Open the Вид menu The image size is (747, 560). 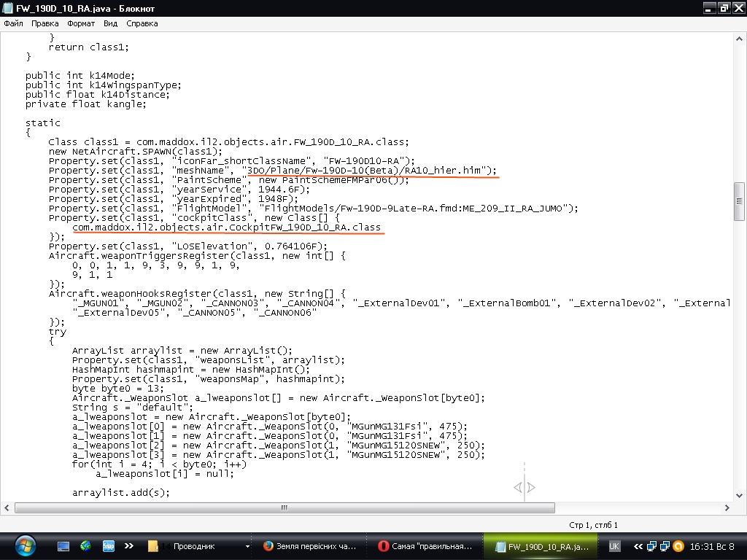tap(111, 23)
